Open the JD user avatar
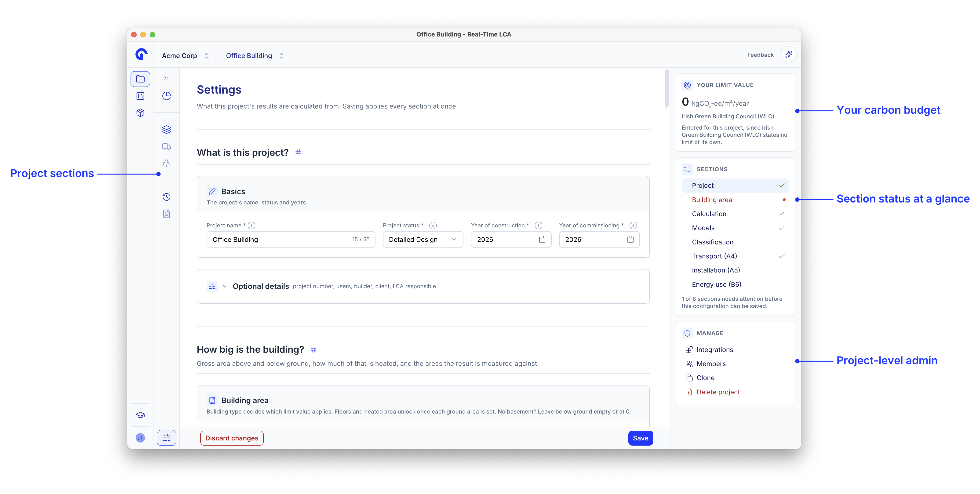Screen dimensions: 980x494 pyautogui.click(x=140, y=438)
